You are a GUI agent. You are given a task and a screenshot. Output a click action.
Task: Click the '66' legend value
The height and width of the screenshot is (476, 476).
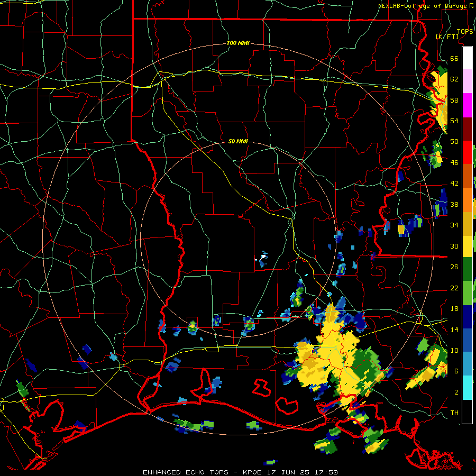(454, 59)
